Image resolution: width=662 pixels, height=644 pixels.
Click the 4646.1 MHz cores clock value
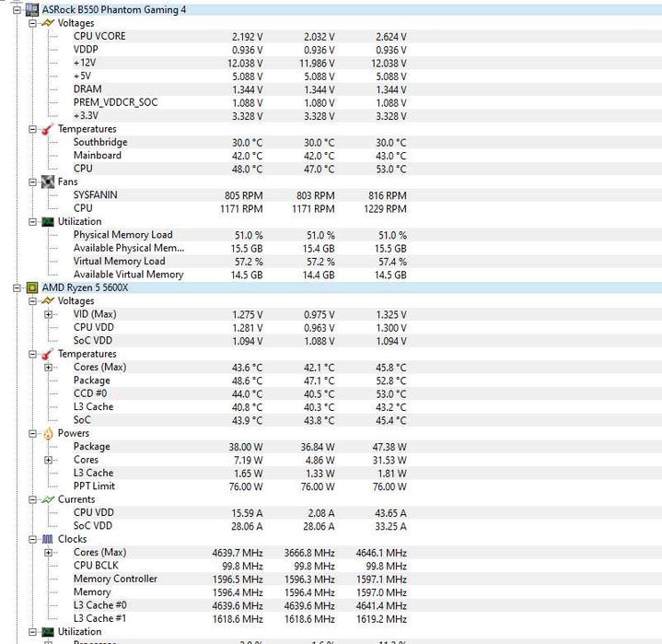(x=381, y=553)
